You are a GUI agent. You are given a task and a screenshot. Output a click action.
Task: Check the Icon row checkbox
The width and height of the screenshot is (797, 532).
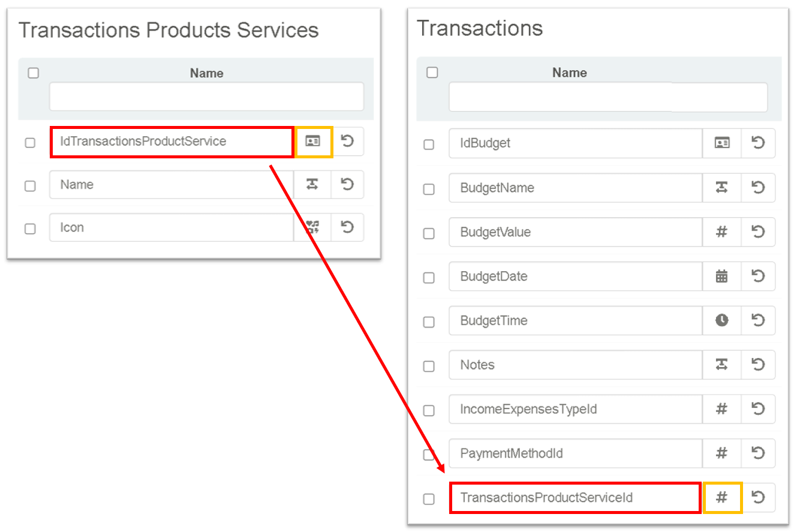tap(30, 229)
